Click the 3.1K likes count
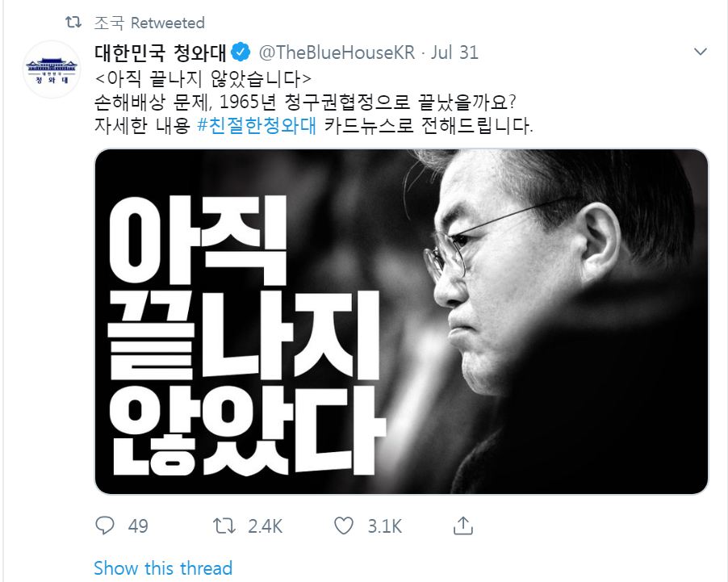The height and width of the screenshot is (582, 728). tap(385, 526)
